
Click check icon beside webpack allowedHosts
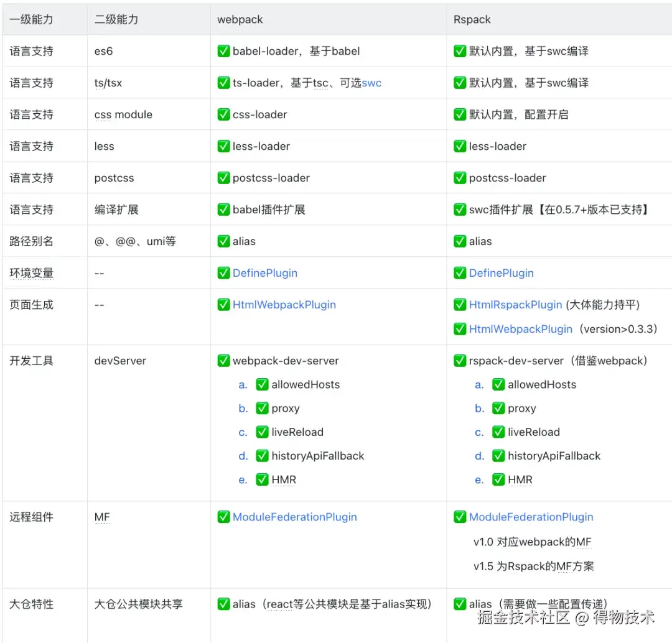[x=263, y=384]
